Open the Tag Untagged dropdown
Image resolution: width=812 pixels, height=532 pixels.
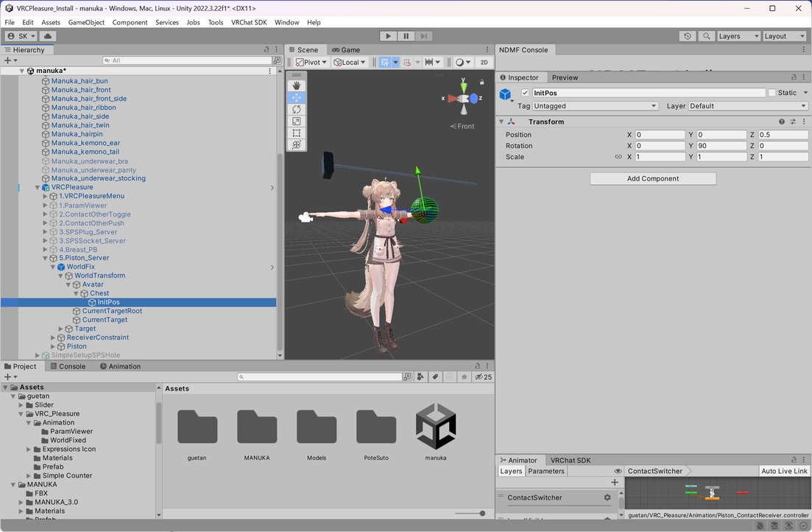tap(595, 106)
